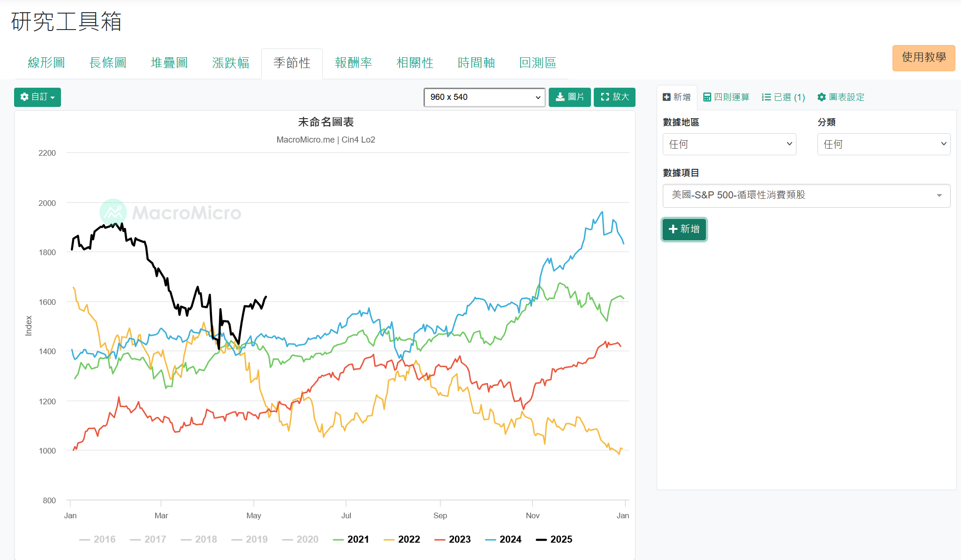
Task: Open the 960 x 540 size dropdown
Action: [x=484, y=97]
